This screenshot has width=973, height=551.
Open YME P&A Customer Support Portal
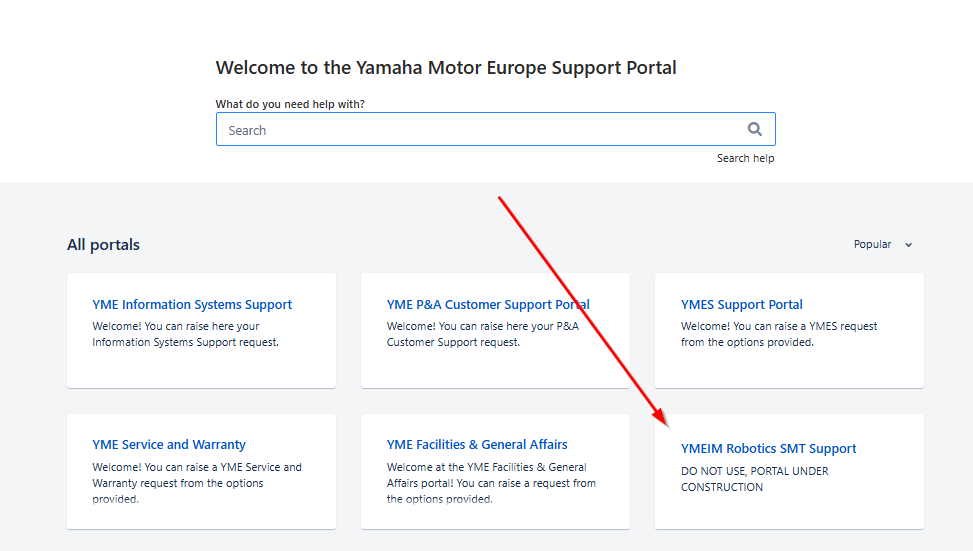coord(488,305)
